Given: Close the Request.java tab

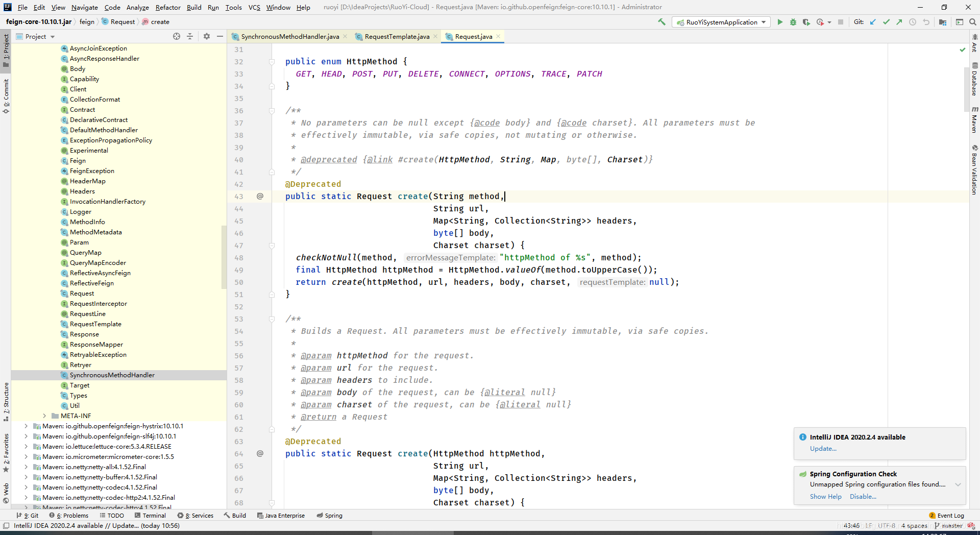Looking at the screenshot, I should point(498,36).
